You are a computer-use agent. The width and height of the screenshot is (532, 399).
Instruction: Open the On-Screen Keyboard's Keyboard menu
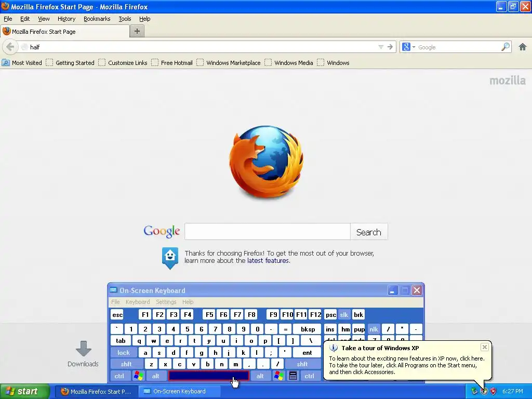138,302
